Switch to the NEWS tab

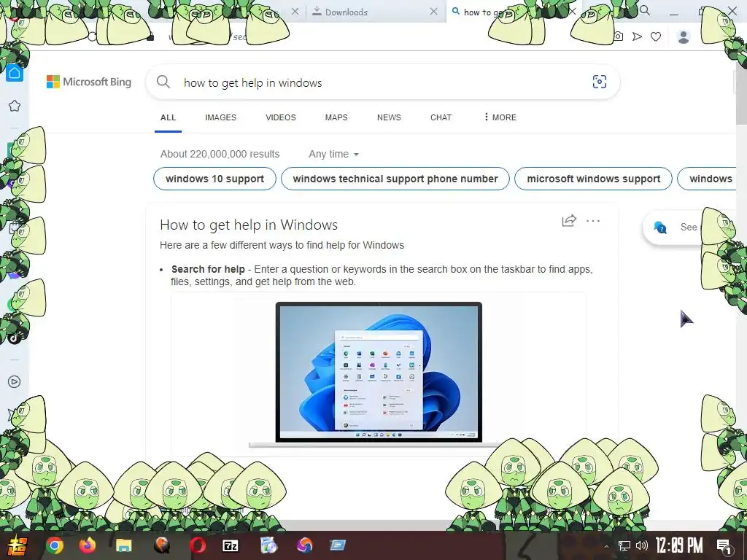tap(389, 117)
